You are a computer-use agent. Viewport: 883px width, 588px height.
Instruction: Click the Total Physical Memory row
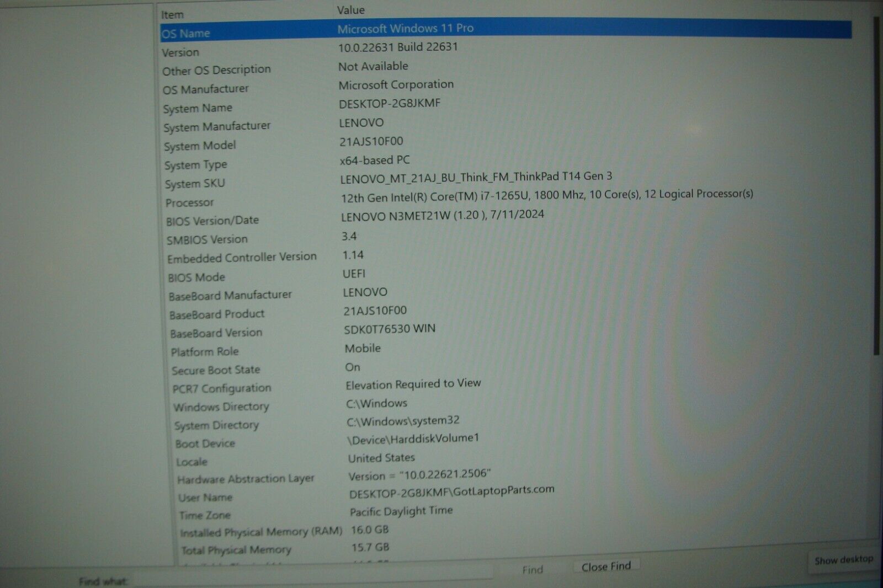coord(236,550)
